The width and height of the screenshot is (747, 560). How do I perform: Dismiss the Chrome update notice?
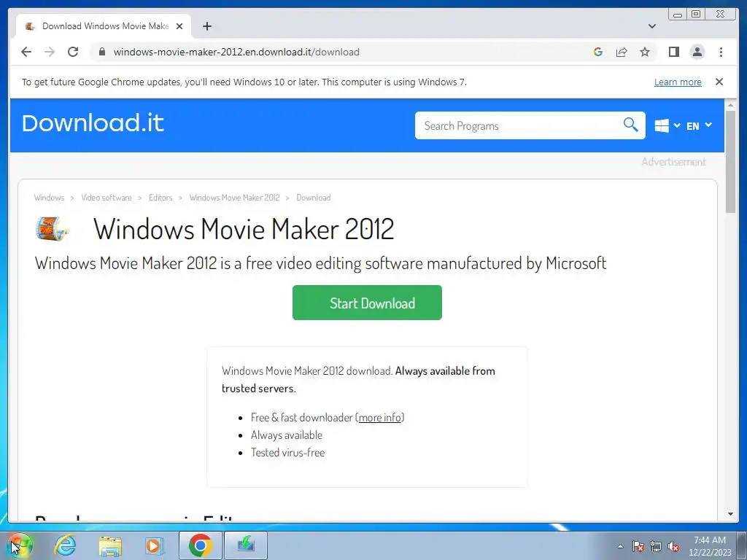719,82
